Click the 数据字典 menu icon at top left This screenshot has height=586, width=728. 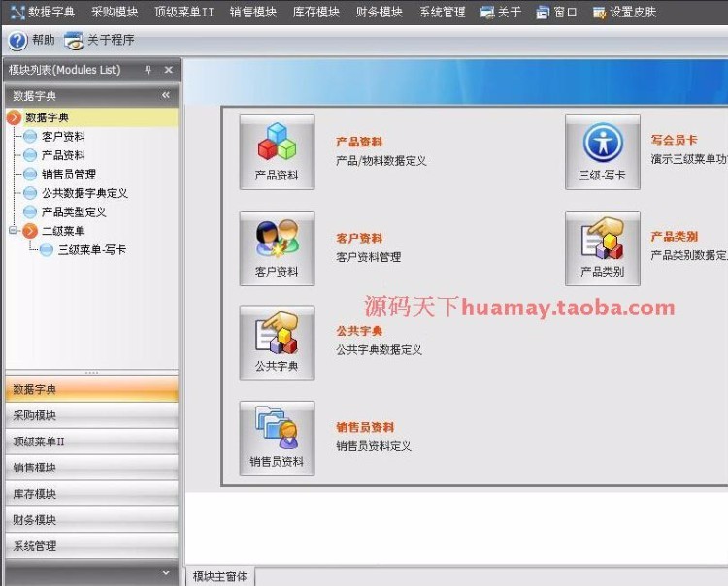[17, 12]
